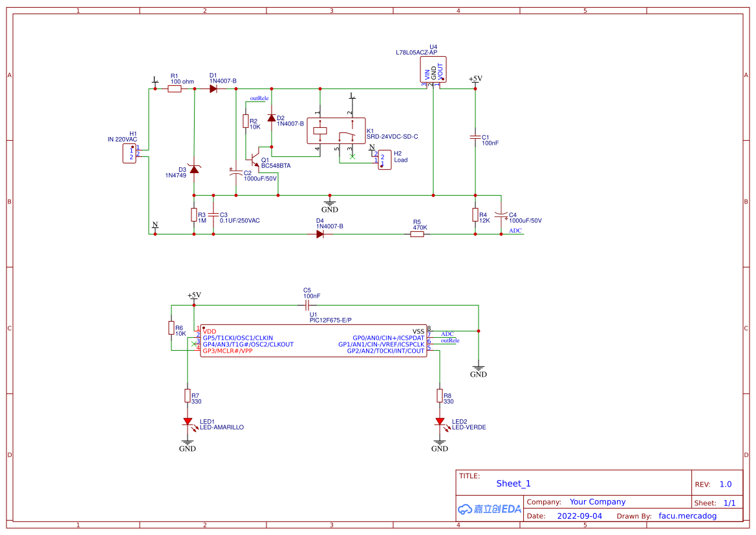
Task: Select the PIC12F675-E/P microcontroller body
Action: [314, 341]
